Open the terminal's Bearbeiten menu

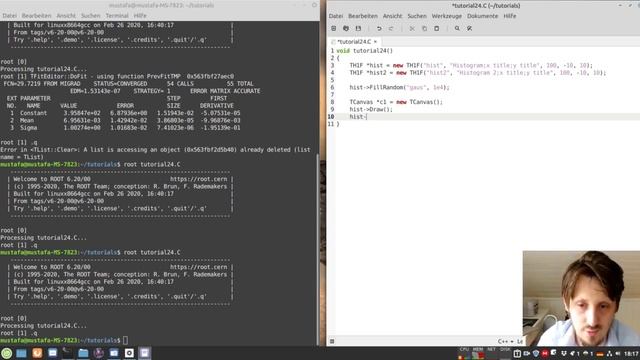(36, 16)
